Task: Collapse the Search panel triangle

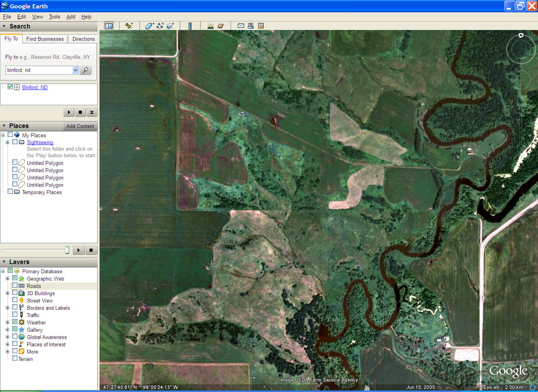Action: (4, 26)
